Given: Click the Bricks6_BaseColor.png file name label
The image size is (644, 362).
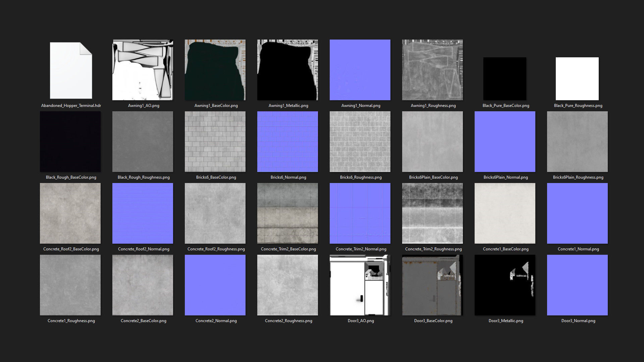Looking at the screenshot, I should (x=216, y=177).
